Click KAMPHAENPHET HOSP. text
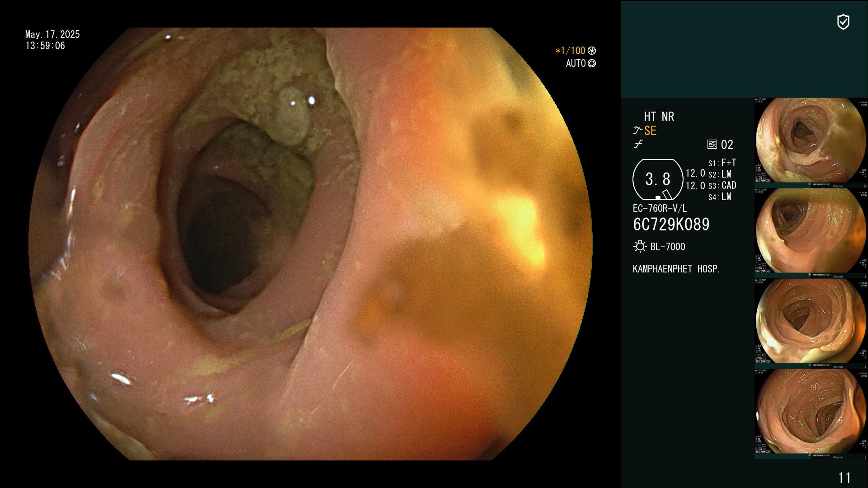 [x=676, y=269]
